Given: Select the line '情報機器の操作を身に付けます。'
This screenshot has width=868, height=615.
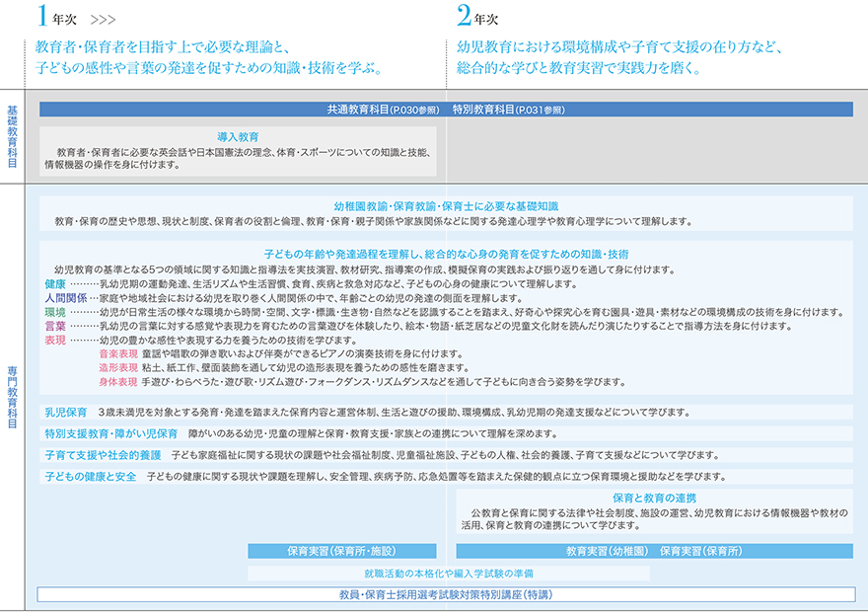Looking at the screenshot, I should 112,165.
